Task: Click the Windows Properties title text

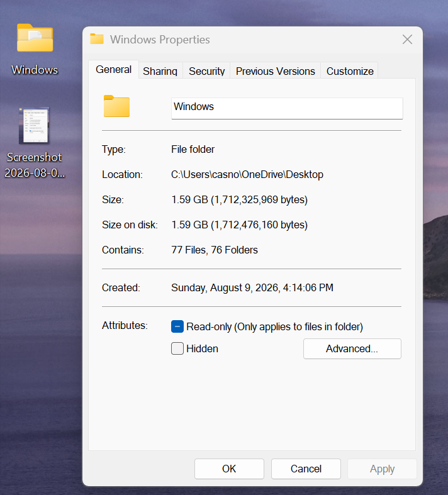Action: click(x=160, y=40)
